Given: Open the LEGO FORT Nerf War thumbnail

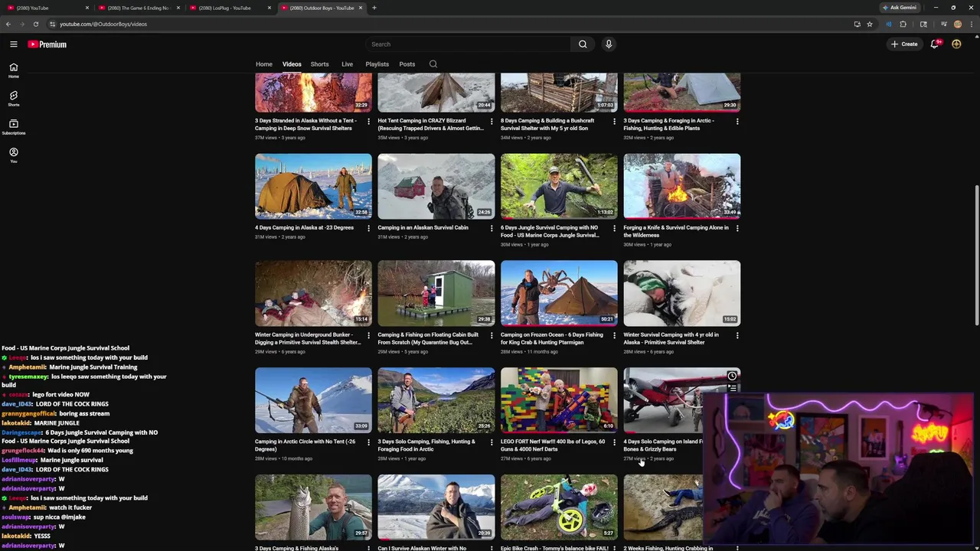Looking at the screenshot, I should [559, 400].
